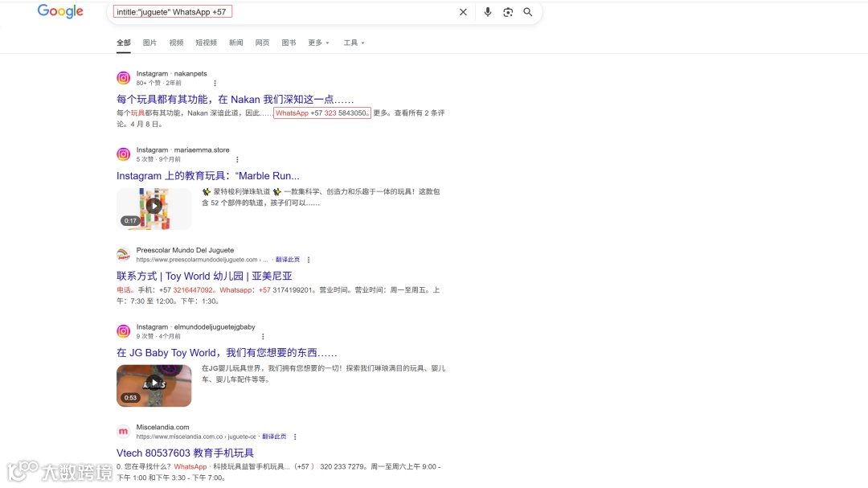The image size is (868, 488).
Task: Open the JG Baby Toy World result
Action: (227, 353)
